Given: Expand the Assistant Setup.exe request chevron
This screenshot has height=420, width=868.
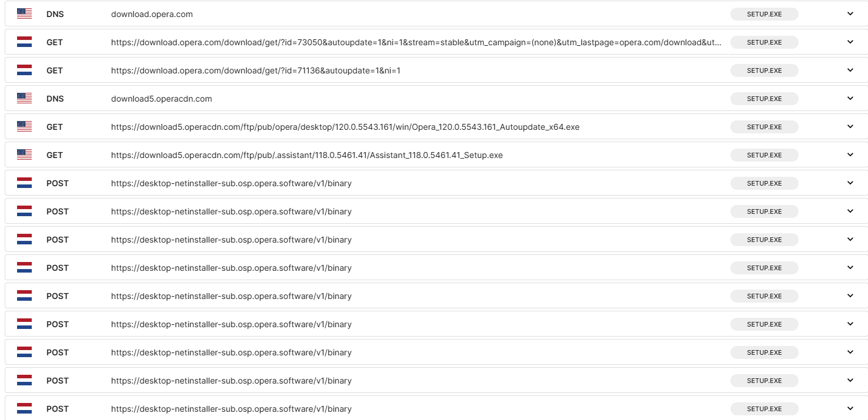Looking at the screenshot, I should click(x=850, y=155).
